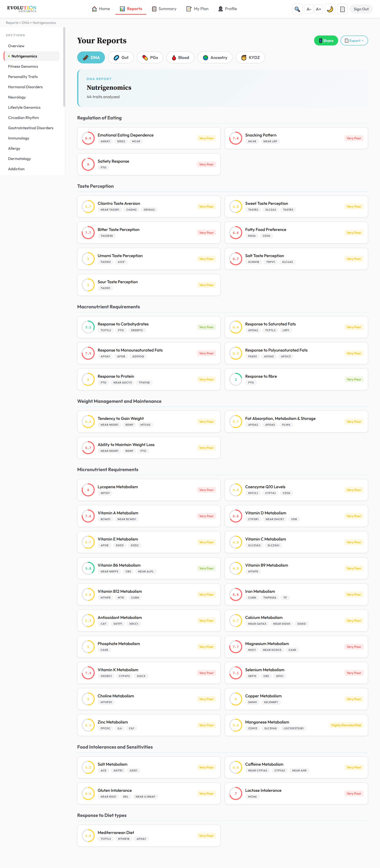Viewport: 380px width, 868px height.
Task: Navigate to Circadian Rhythm section
Action: click(24, 118)
